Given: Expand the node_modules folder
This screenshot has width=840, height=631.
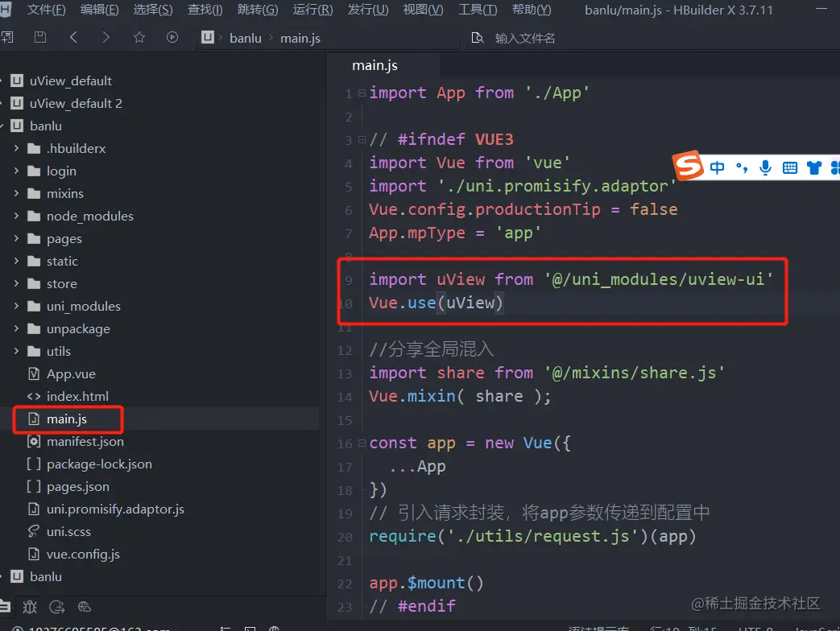Looking at the screenshot, I should [x=16, y=216].
